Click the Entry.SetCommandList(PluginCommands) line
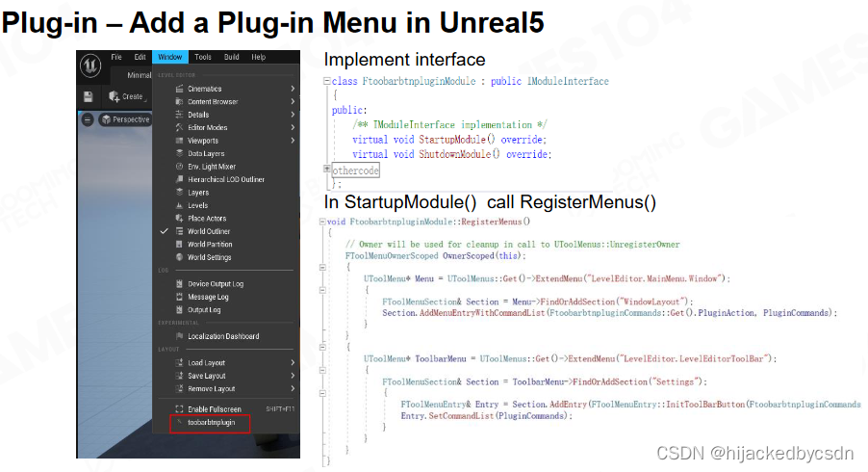868x472 pixels. [x=487, y=416]
